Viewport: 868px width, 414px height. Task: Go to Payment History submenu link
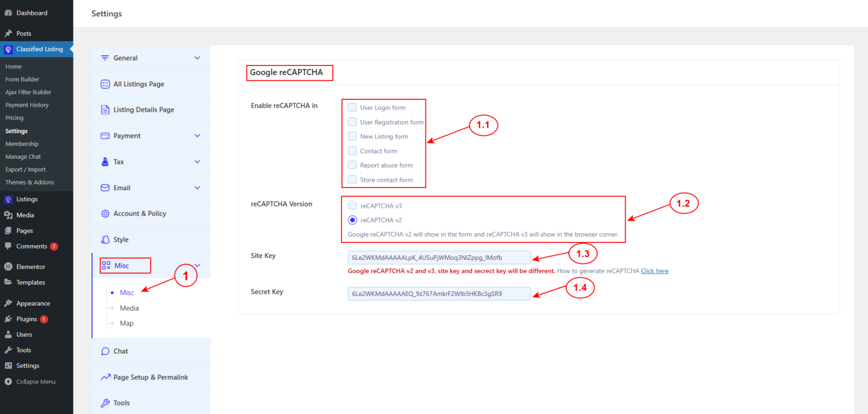pyautogui.click(x=27, y=105)
